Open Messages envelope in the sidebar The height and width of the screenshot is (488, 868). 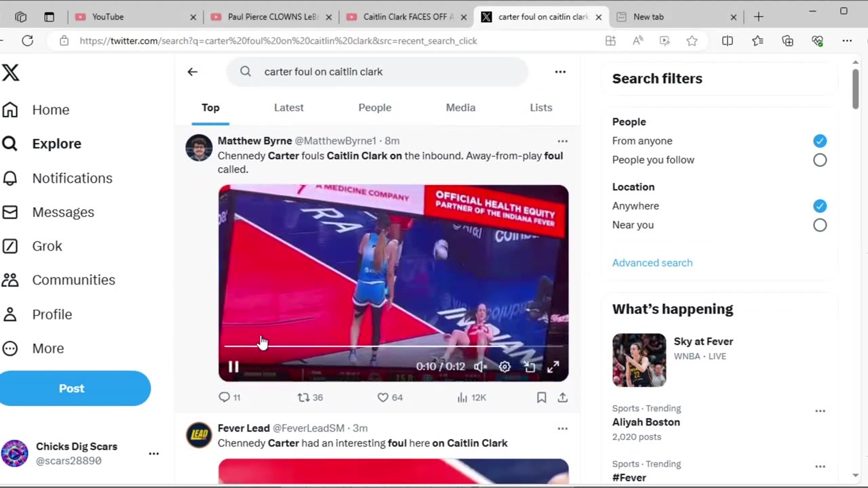coord(47,212)
